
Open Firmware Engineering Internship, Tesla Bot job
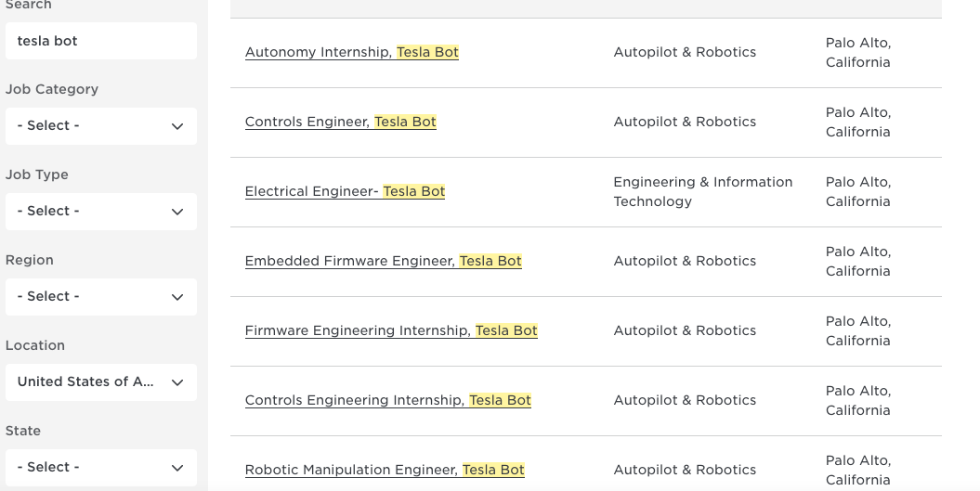point(391,331)
